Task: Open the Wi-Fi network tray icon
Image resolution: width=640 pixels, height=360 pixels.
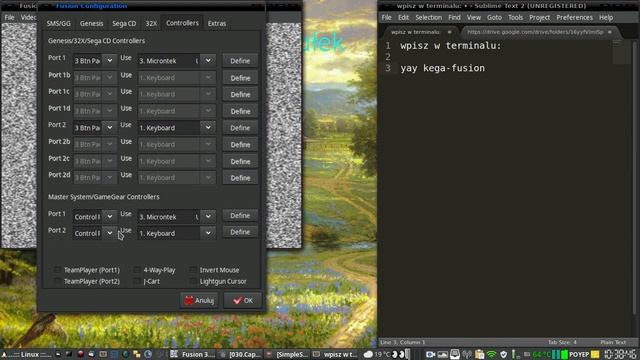Action: (x=491, y=354)
